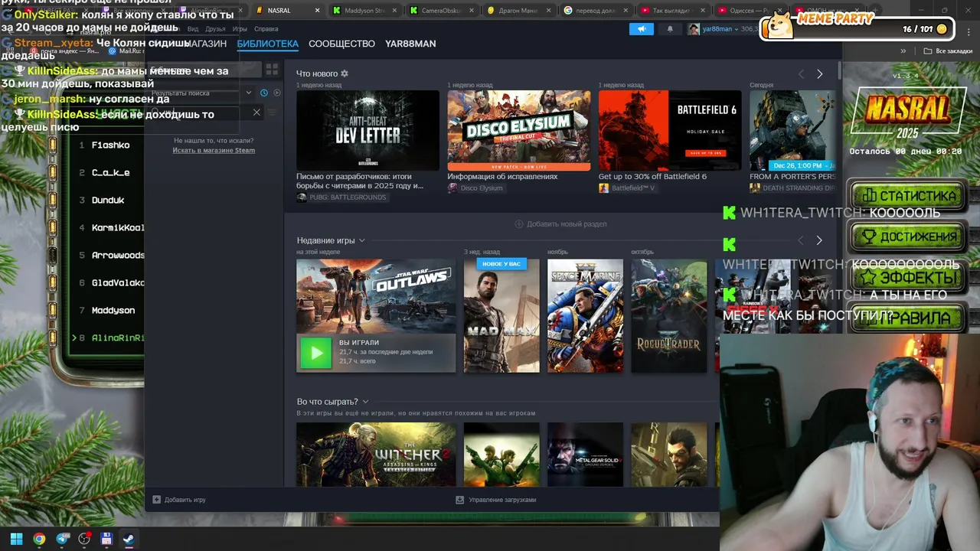Click 'Добавить новый раздел' button
Image resolution: width=980 pixels, height=551 pixels.
[x=560, y=224]
